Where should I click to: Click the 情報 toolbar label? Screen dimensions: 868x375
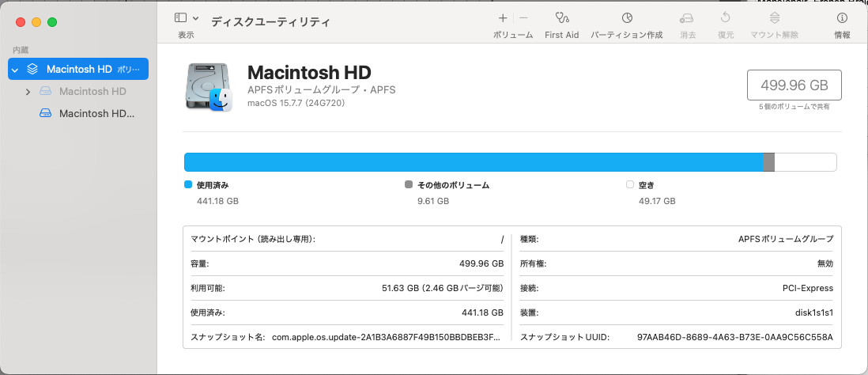tap(842, 35)
